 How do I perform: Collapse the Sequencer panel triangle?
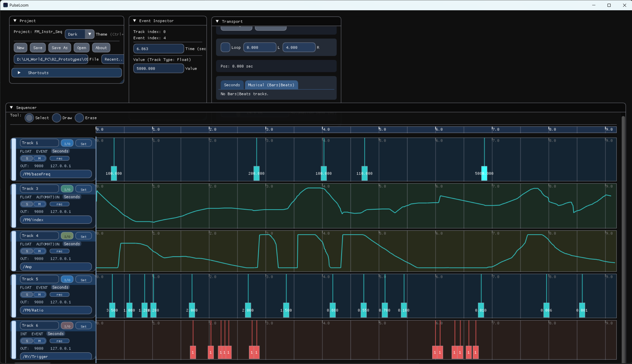(x=11, y=107)
